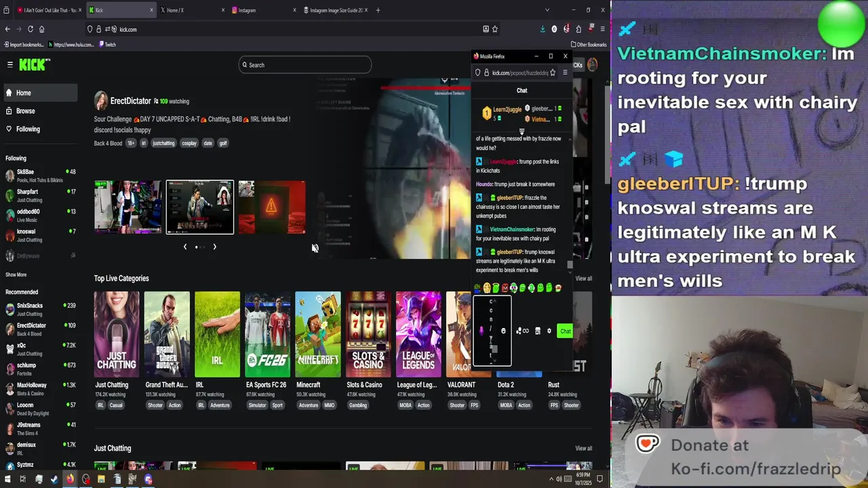The image size is (868, 488).
Task: Open Home in the Kick sidebar
Action: tap(41, 93)
